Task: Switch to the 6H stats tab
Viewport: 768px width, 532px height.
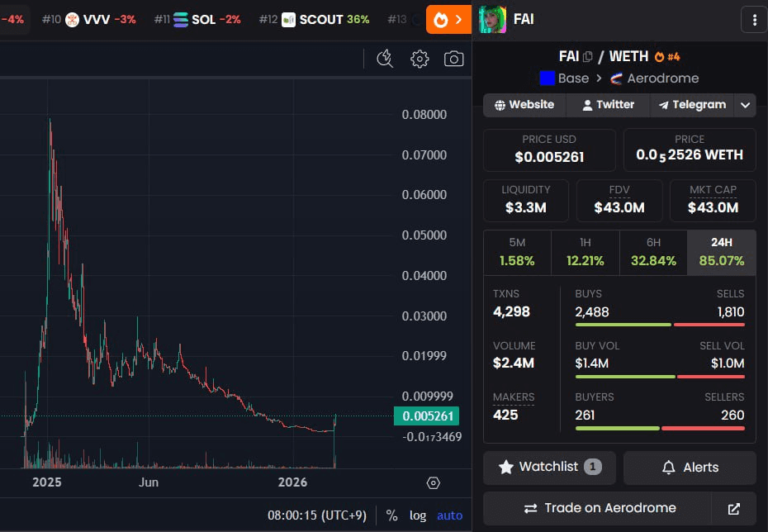Action: click(652, 252)
